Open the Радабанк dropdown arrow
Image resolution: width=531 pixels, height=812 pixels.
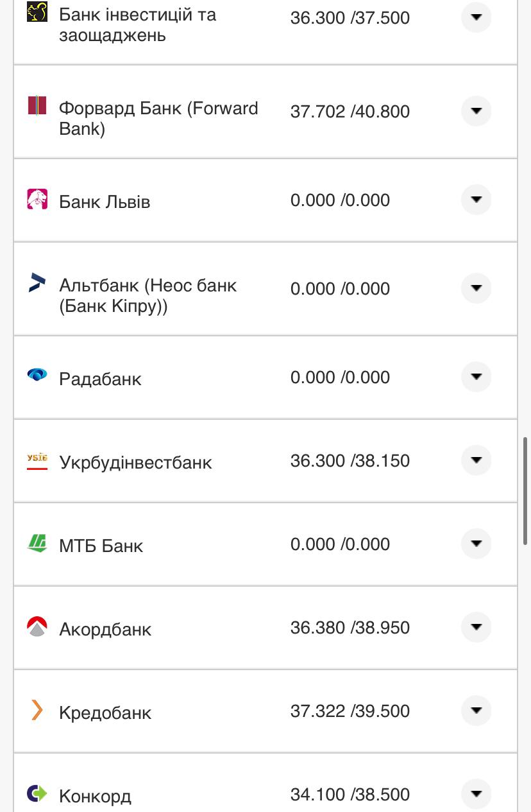[x=476, y=377]
